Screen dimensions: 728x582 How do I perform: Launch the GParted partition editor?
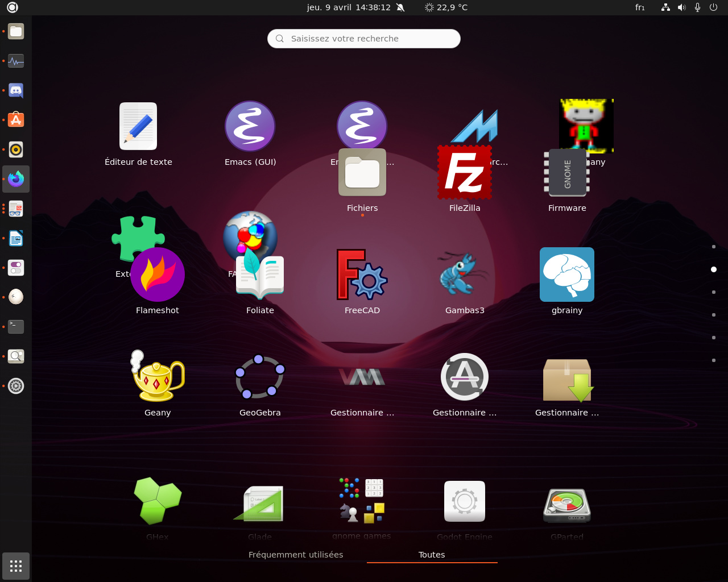tap(566, 505)
